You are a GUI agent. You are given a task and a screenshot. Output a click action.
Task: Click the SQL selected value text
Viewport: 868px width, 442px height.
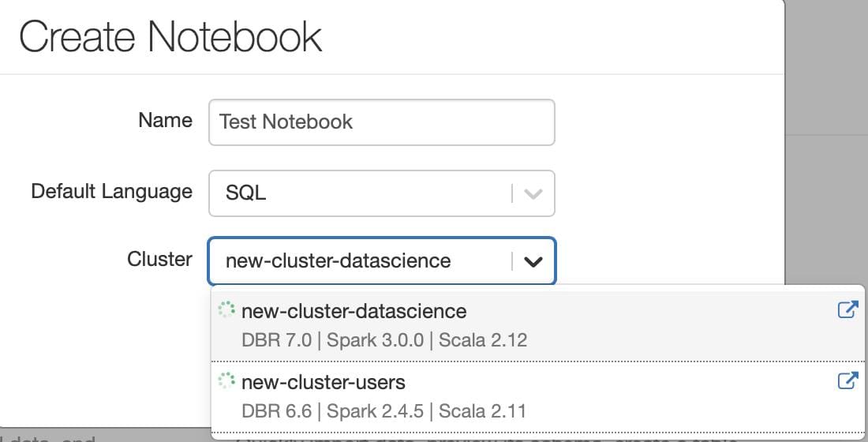tap(245, 193)
